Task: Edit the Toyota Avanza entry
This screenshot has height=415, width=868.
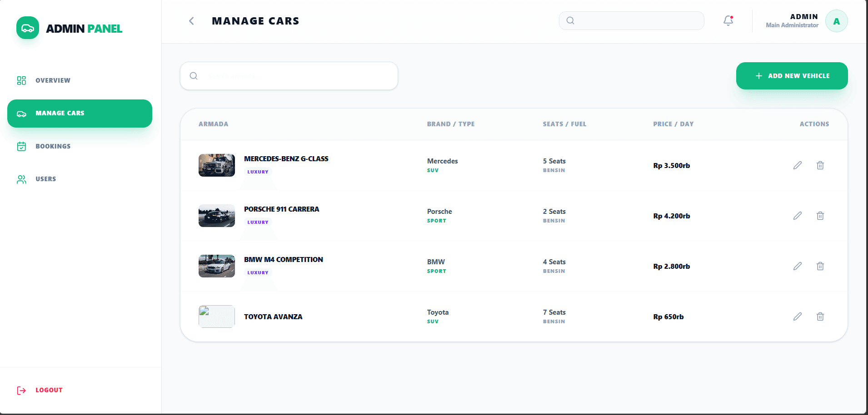Action: tap(798, 316)
